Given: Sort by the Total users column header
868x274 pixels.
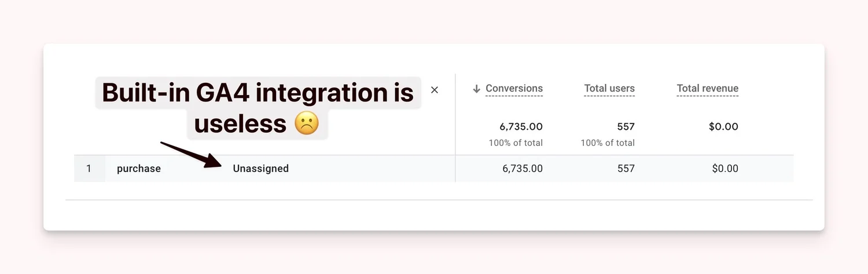Looking at the screenshot, I should [x=609, y=89].
